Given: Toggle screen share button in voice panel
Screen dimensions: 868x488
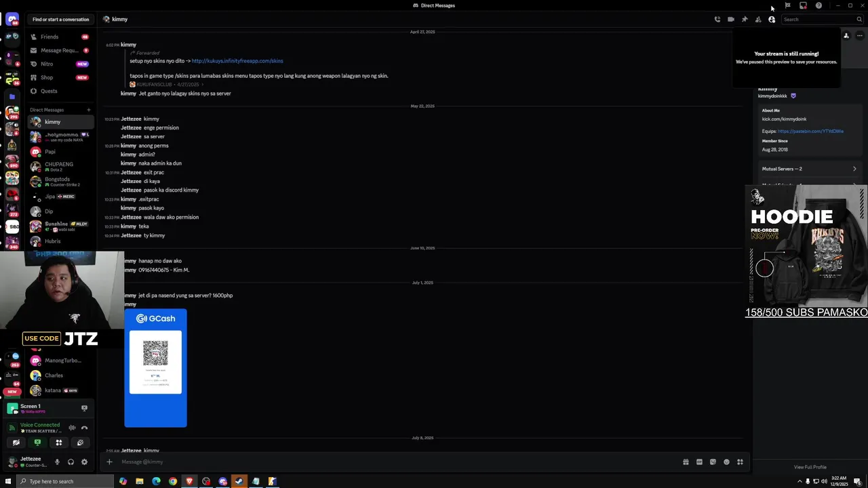Looking at the screenshot, I should click(37, 443).
